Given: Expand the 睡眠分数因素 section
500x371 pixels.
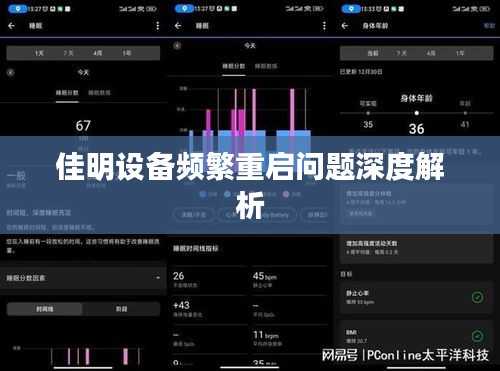Looking at the screenshot, I should (x=83, y=278).
